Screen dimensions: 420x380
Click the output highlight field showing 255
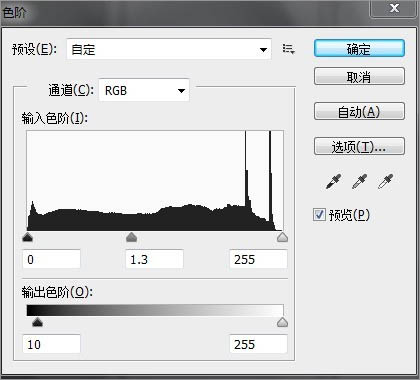tap(258, 344)
